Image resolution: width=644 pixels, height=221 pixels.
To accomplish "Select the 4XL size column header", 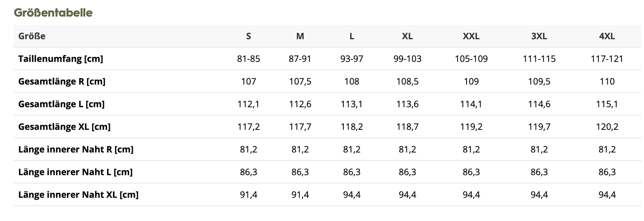I will pos(607,36).
